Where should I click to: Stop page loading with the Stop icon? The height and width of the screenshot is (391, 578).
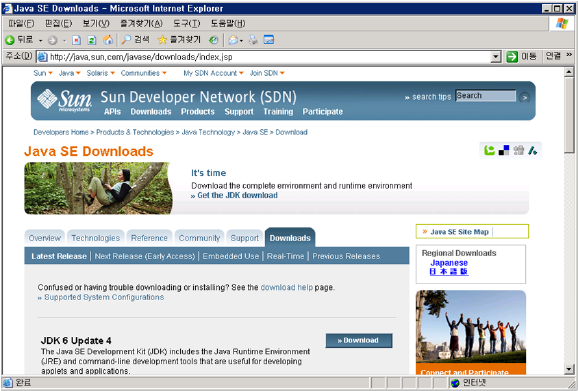point(76,40)
